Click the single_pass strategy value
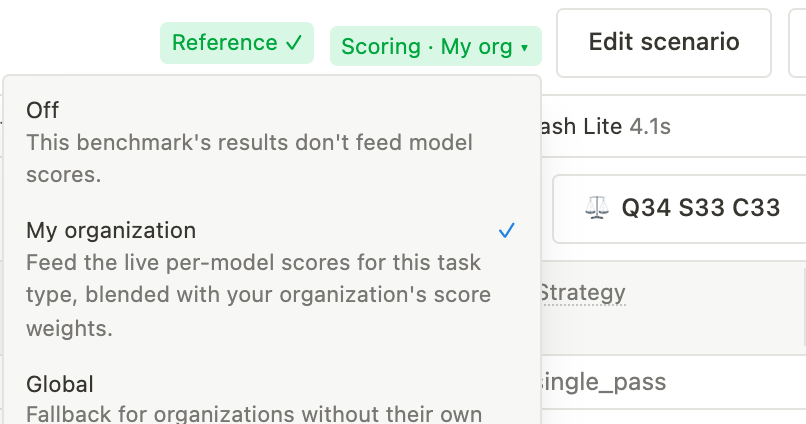This screenshot has height=424, width=806. (602, 382)
